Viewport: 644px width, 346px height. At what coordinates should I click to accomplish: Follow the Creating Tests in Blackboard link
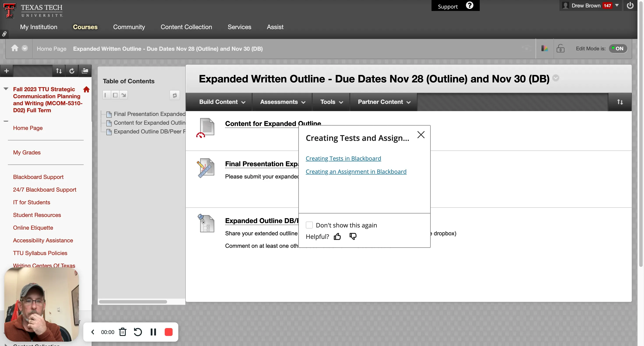343,158
